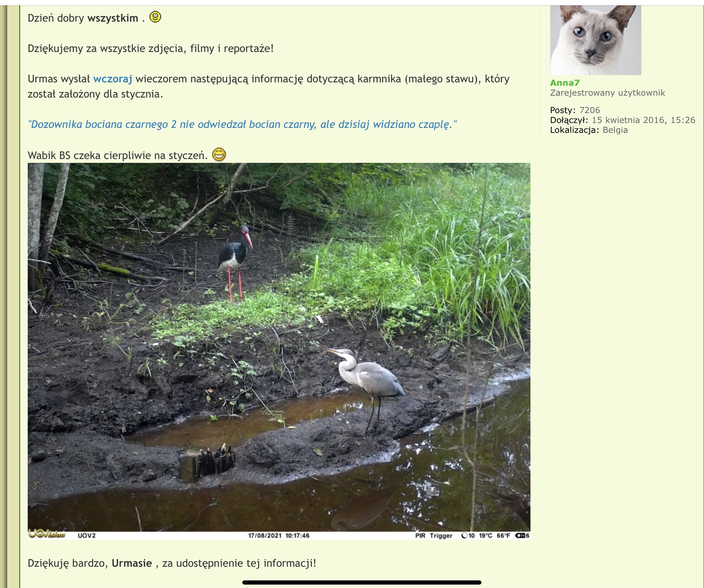Click the blue quoted Urmas message
This screenshot has height=588, width=704.
click(x=242, y=125)
